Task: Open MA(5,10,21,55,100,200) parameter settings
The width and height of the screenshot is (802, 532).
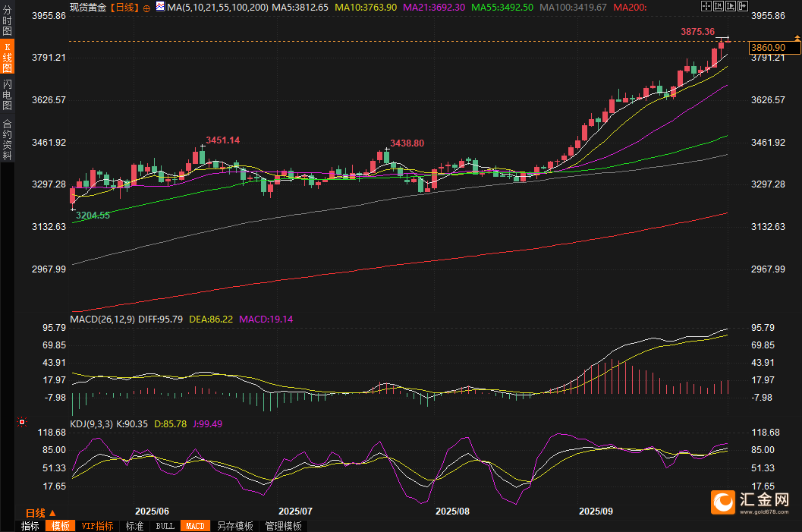Action: pyautogui.click(x=217, y=7)
